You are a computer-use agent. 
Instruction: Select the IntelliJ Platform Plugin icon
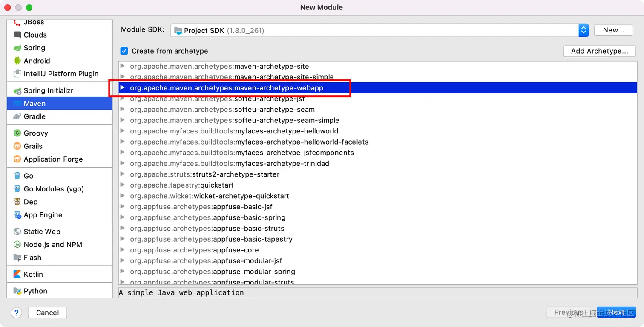click(x=17, y=74)
